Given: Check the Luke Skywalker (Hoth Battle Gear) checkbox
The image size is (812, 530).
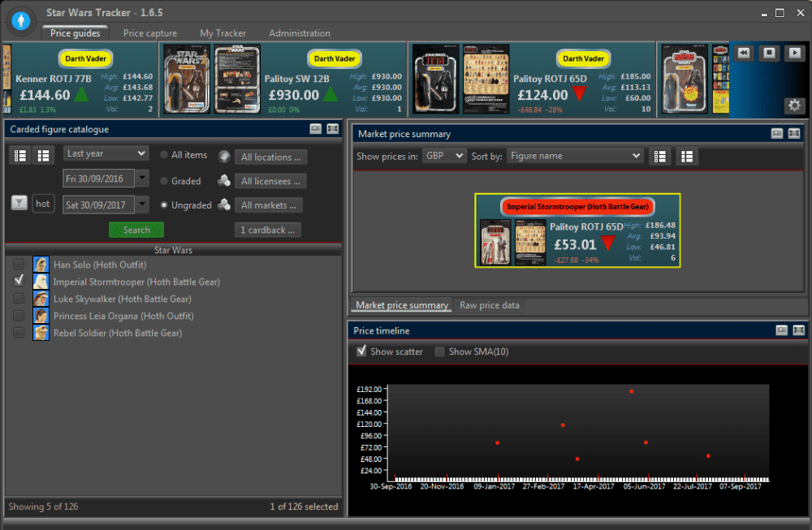Looking at the screenshot, I should [19, 299].
